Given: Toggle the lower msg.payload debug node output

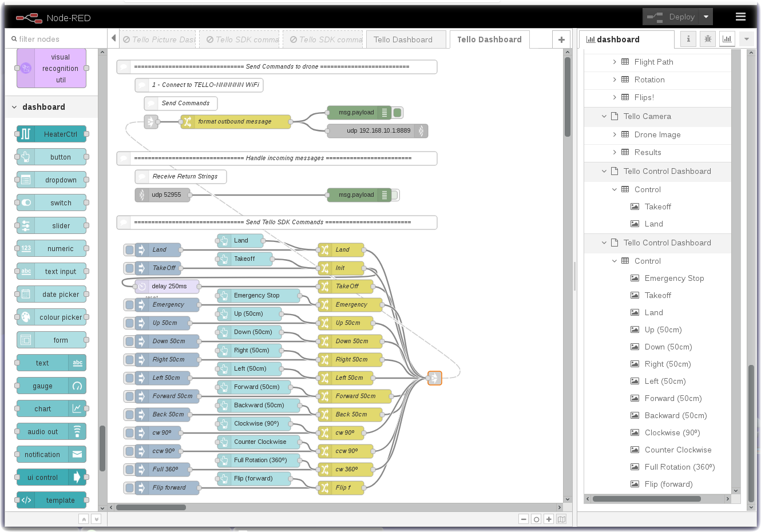Looking at the screenshot, I should coord(395,195).
